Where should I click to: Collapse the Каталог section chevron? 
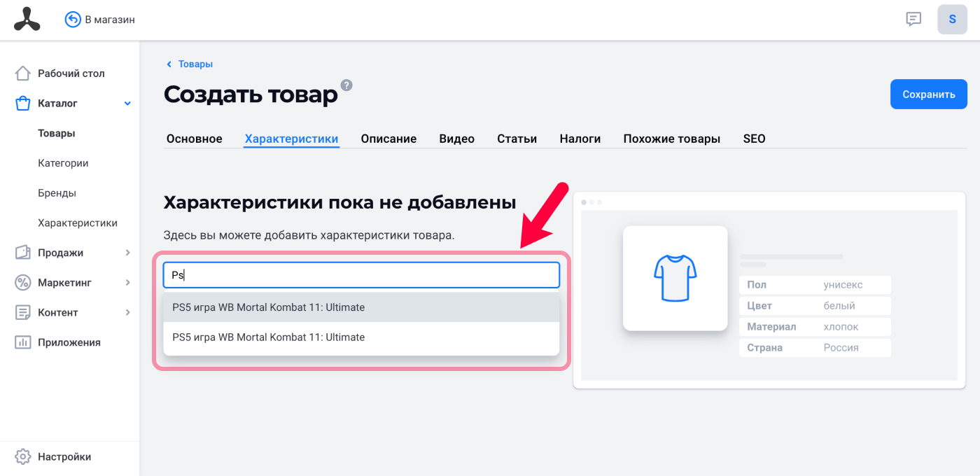127,104
